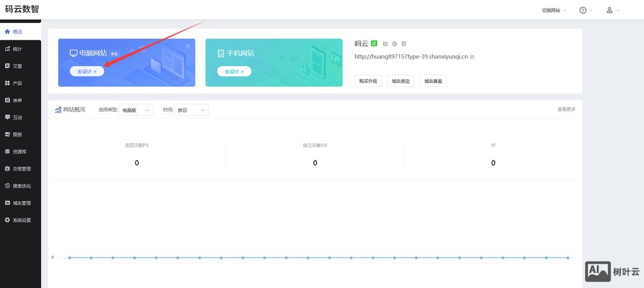Click the monitor icon on 电脑网站 card

(x=74, y=53)
